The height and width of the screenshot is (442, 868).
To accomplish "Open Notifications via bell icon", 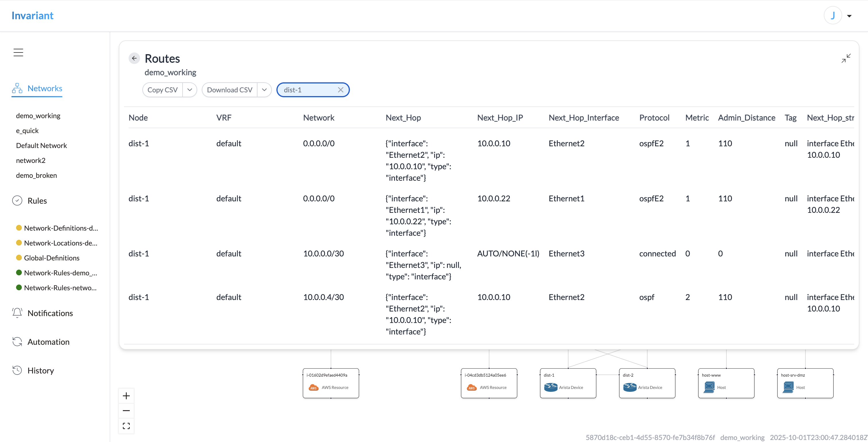I will tap(17, 313).
